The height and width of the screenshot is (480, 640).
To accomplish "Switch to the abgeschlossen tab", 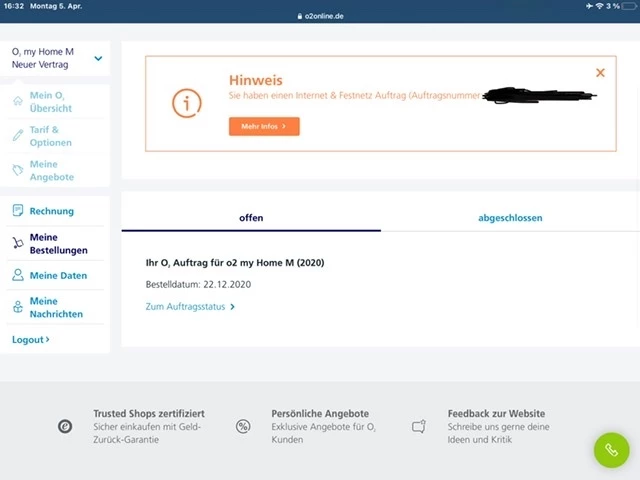I will point(510,218).
